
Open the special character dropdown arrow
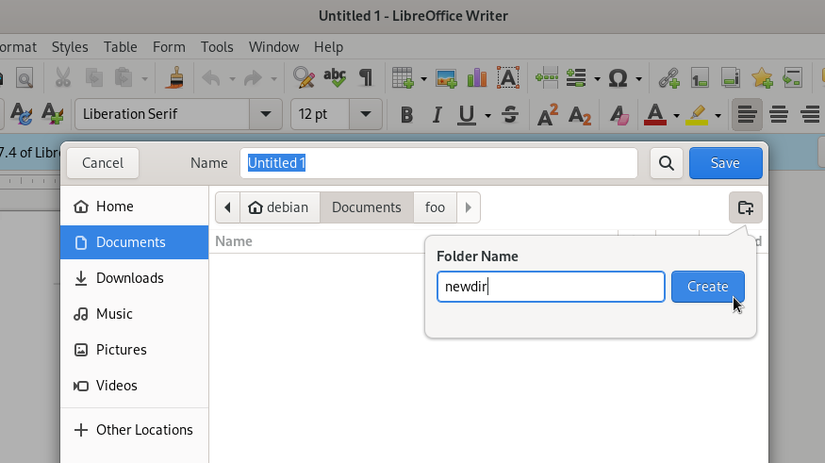(x=639, y=79)
